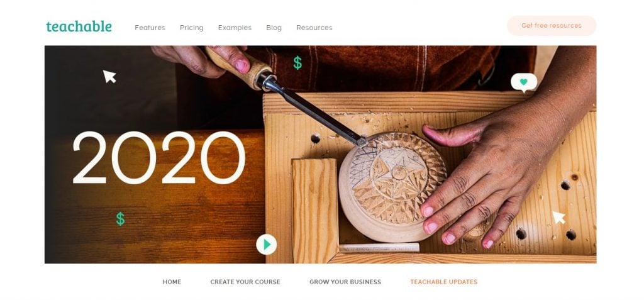Click the chisel handle in the banner image
The height and width of the screenshot is (300, 644).
pos(239,67)
